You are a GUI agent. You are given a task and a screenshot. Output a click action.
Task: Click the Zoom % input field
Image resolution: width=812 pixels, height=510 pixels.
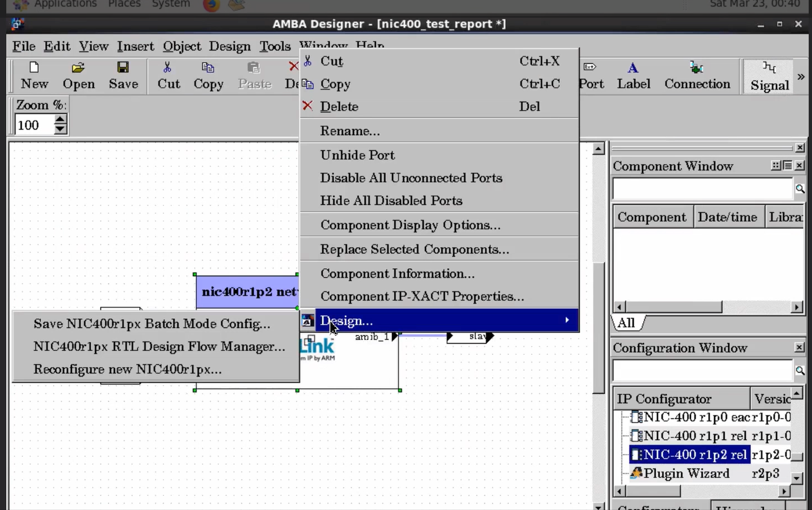tap(34, 125)
